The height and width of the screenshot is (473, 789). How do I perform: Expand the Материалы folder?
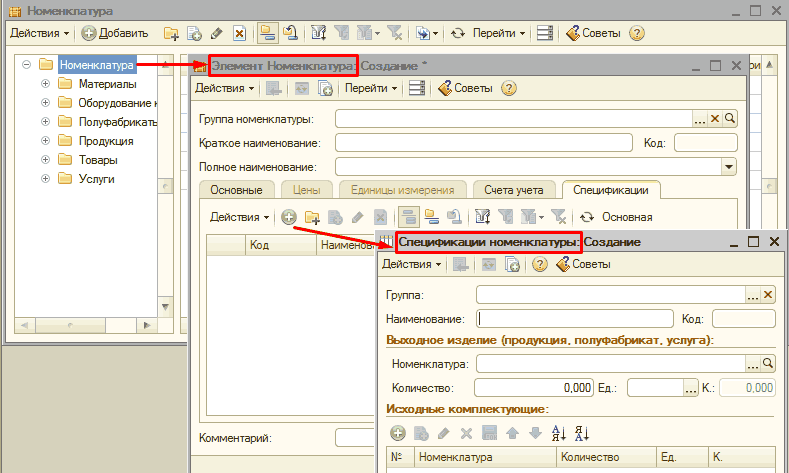tap(45, 84)
